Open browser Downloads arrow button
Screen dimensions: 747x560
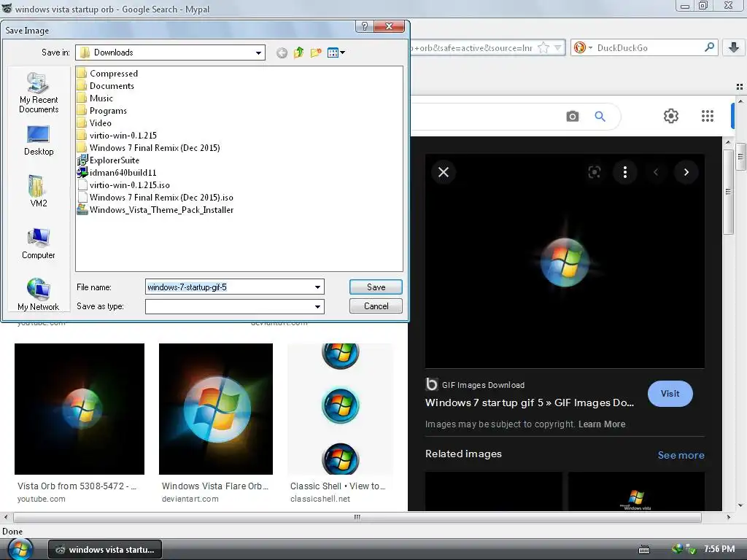coord(734,47)
